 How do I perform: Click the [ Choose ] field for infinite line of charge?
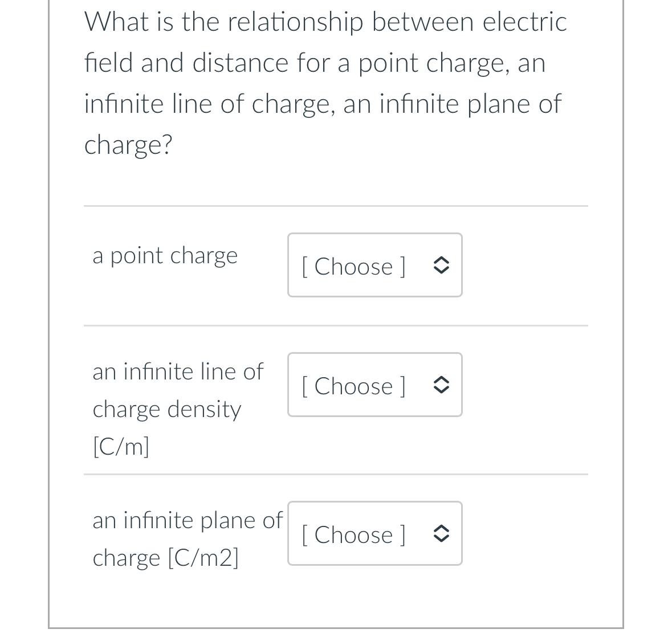353,386
